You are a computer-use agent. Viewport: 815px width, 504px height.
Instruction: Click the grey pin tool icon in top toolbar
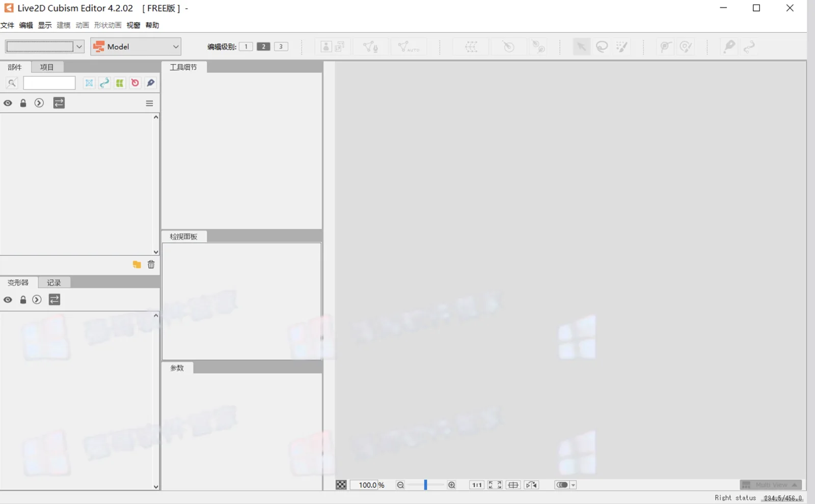729,47
